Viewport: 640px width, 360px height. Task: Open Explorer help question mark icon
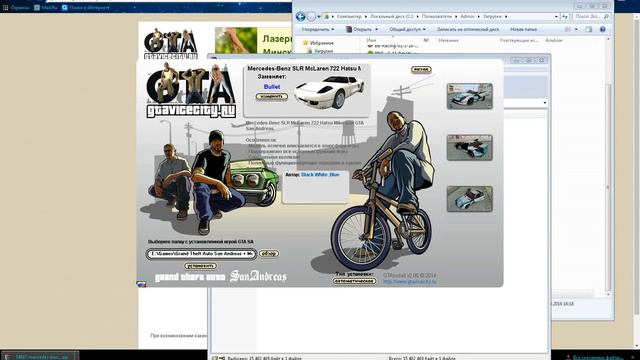(x=602, y=29)
